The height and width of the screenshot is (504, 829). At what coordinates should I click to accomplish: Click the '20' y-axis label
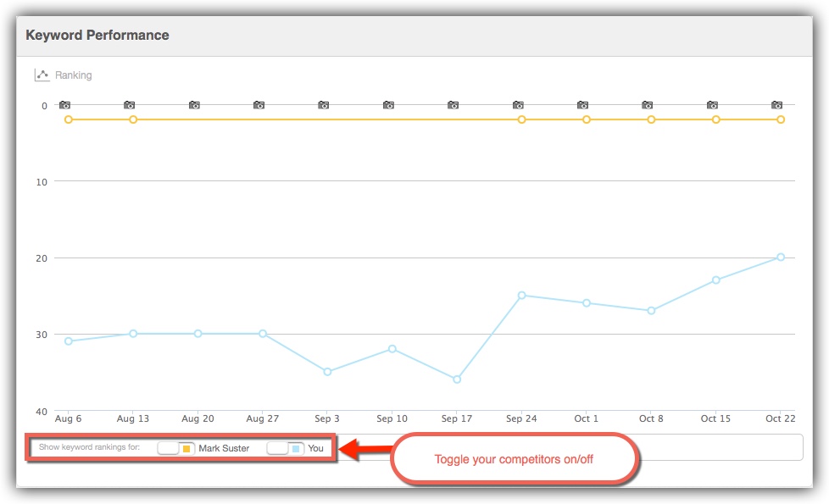(42, 258)
